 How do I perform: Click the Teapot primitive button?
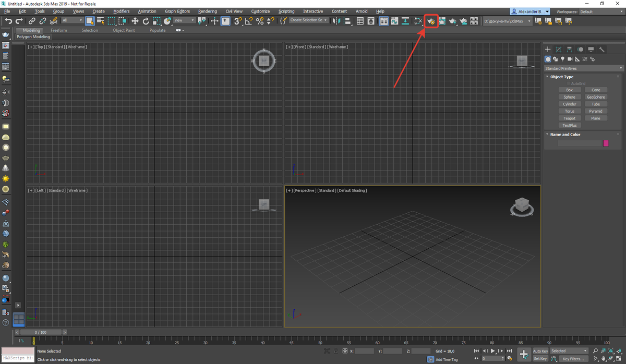click(570, 118)
